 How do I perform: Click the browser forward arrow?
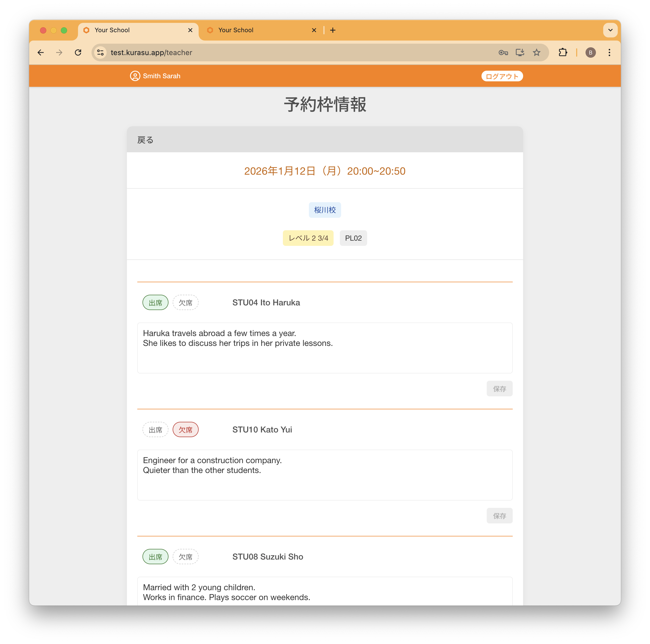pos(59,52)
